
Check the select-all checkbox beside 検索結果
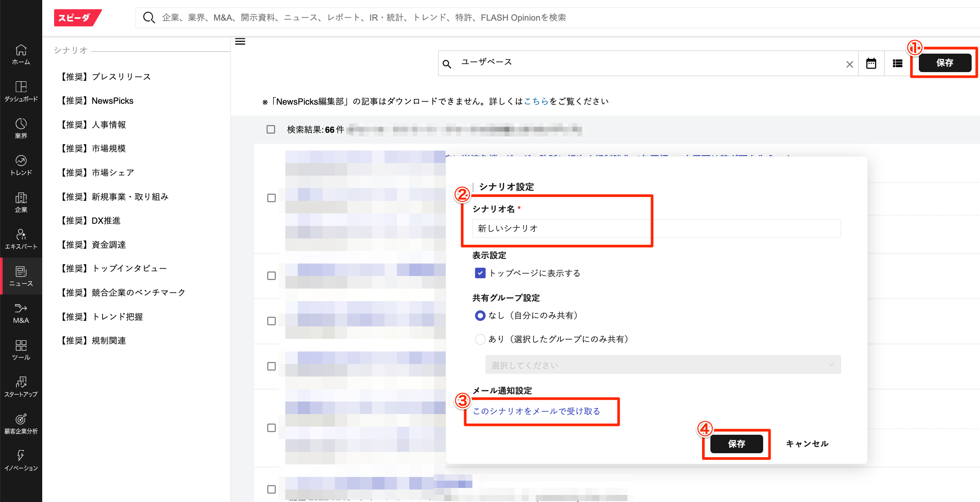pos(271,129)
